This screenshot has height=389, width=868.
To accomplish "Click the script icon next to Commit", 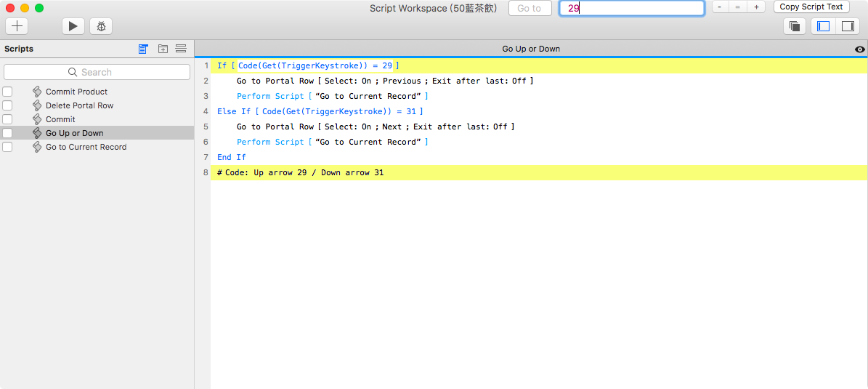I will pyautogui.click(x=37, y=119).
